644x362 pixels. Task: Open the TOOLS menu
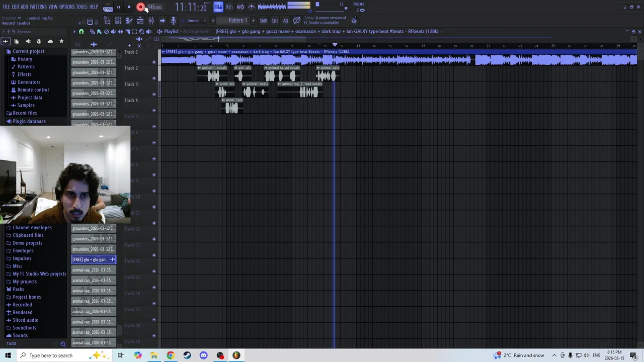pos(82,7)
